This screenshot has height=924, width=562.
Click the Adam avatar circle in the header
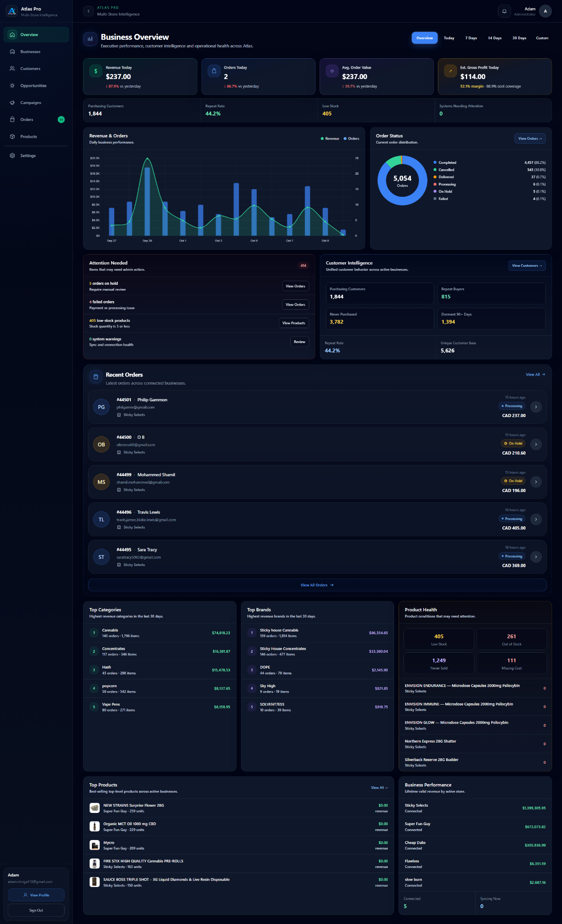click(x=545, y=11)
